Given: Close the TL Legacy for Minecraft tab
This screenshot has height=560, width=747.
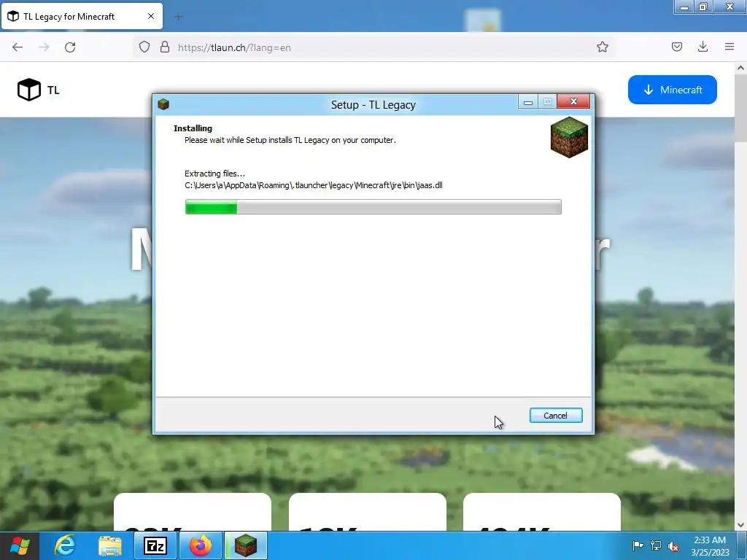Looking at the screenshot, I should pos(151,16).
